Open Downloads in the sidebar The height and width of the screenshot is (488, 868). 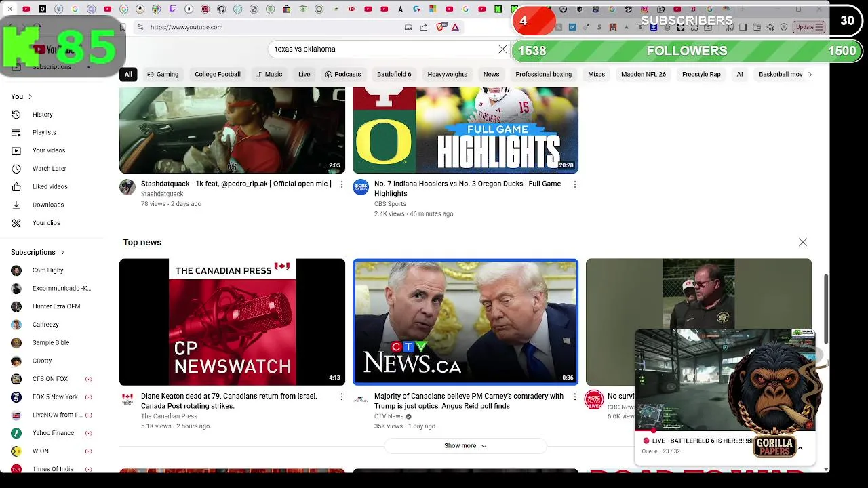[47, 205]
